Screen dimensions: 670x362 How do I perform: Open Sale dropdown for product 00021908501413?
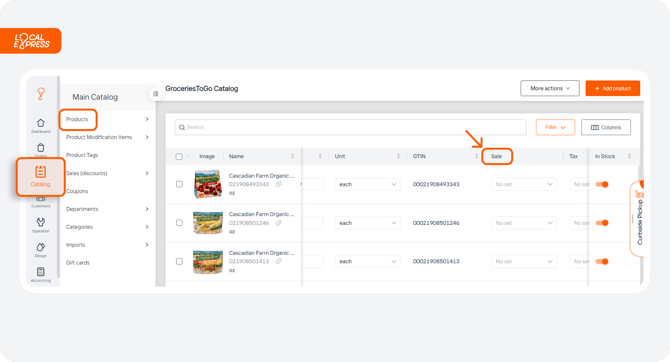(x=523, y=261)
